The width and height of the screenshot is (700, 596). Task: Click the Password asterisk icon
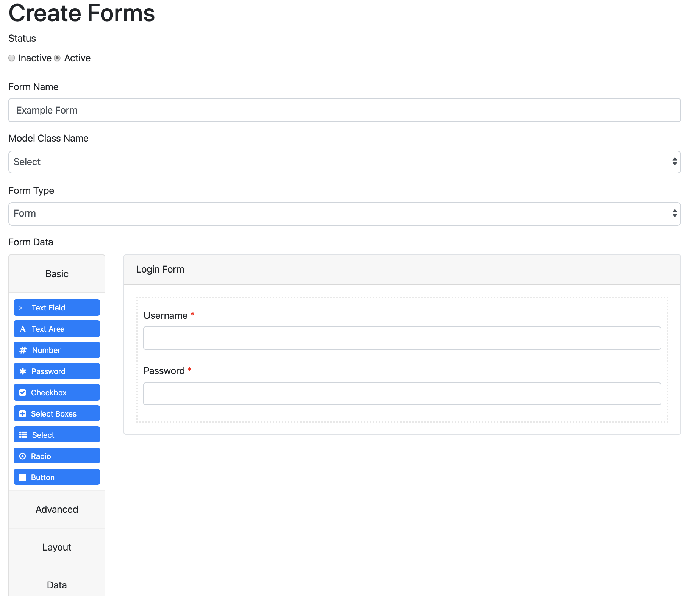tap(23, 371)
